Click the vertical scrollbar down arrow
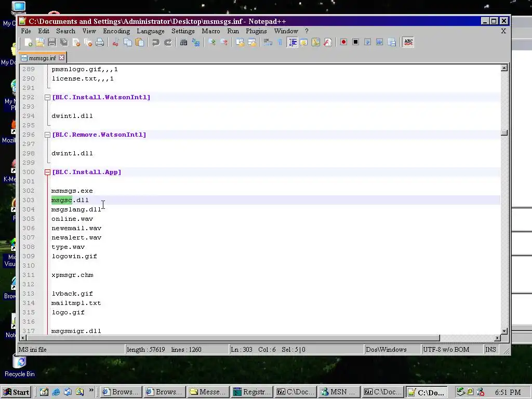532x399 pixels. pos(504,331)
